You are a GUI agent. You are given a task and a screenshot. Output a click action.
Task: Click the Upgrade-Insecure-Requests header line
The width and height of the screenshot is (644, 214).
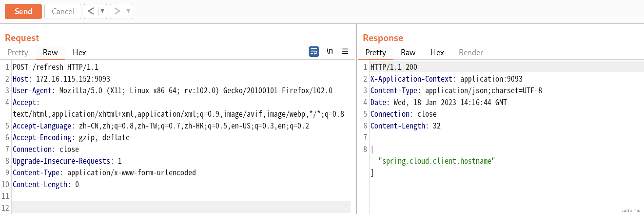(67, 161)
